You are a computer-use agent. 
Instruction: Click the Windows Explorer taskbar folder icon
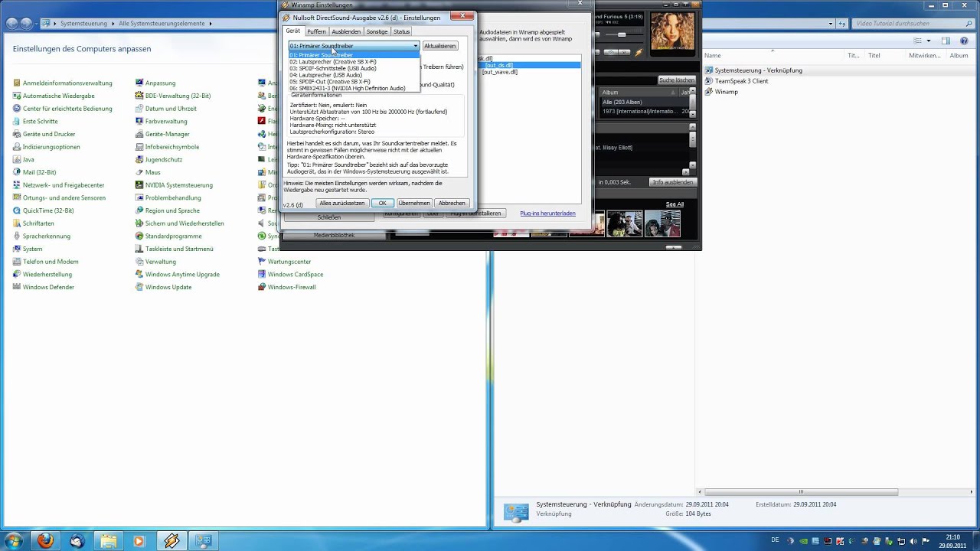click(108, 540)
